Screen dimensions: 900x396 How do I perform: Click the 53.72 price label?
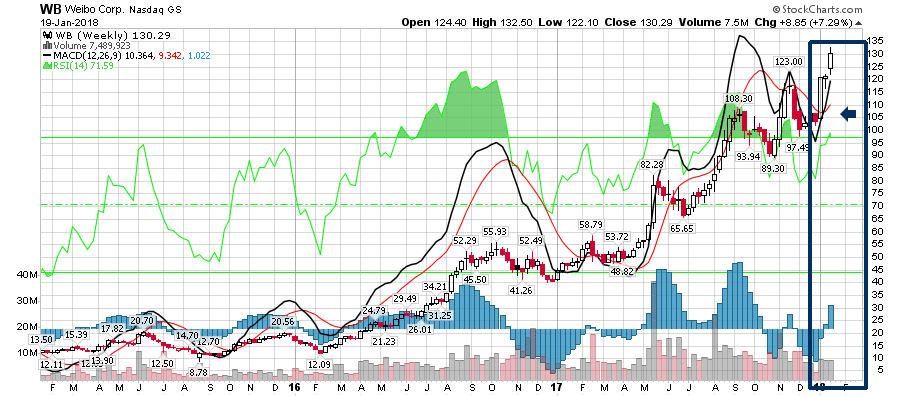pyautogui.click(x=618, y=236)
